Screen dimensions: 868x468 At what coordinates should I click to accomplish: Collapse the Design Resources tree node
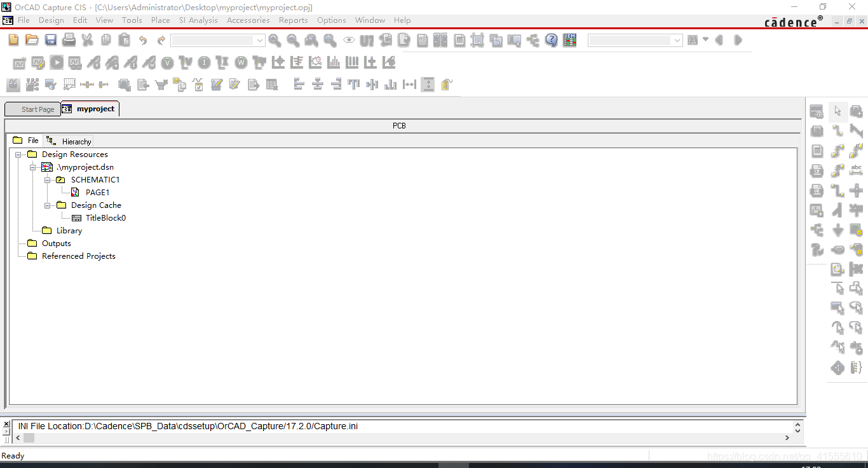(19, 155)
